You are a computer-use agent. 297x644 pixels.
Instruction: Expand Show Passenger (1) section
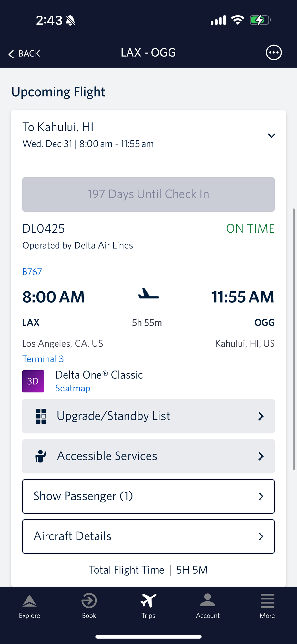[148, 496]
